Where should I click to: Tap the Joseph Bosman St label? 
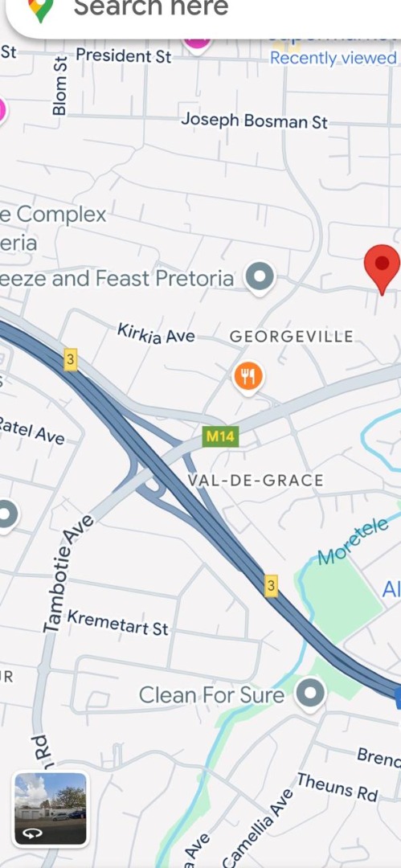pos(254,120)
